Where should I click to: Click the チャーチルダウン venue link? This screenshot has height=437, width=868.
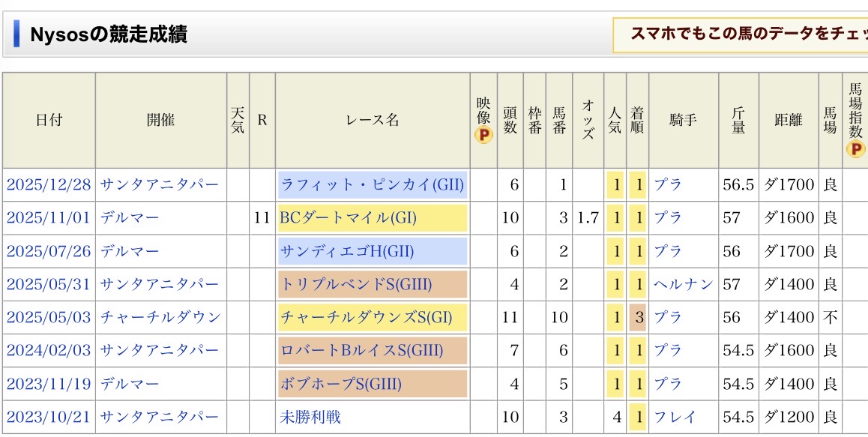(160, 317)
